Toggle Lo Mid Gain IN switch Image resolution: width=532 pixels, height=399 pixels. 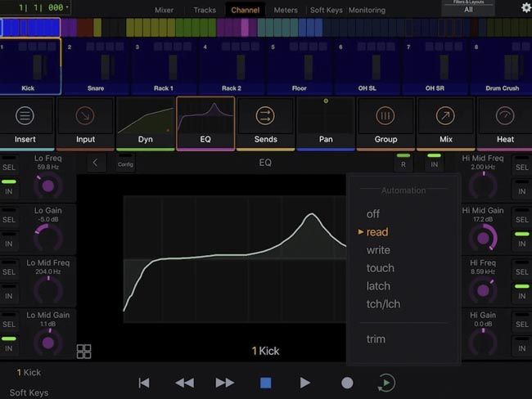coord(9,345)
